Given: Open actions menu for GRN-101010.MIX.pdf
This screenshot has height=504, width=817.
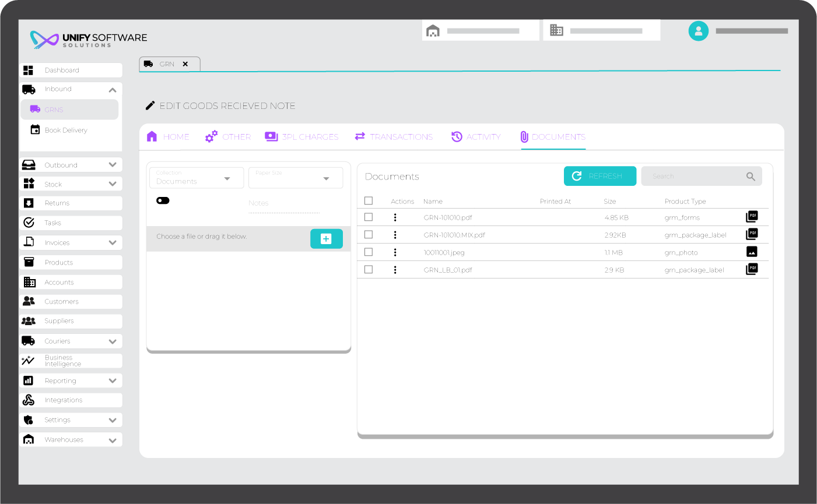Looking at the screenshot, I should tap(395, 235).
